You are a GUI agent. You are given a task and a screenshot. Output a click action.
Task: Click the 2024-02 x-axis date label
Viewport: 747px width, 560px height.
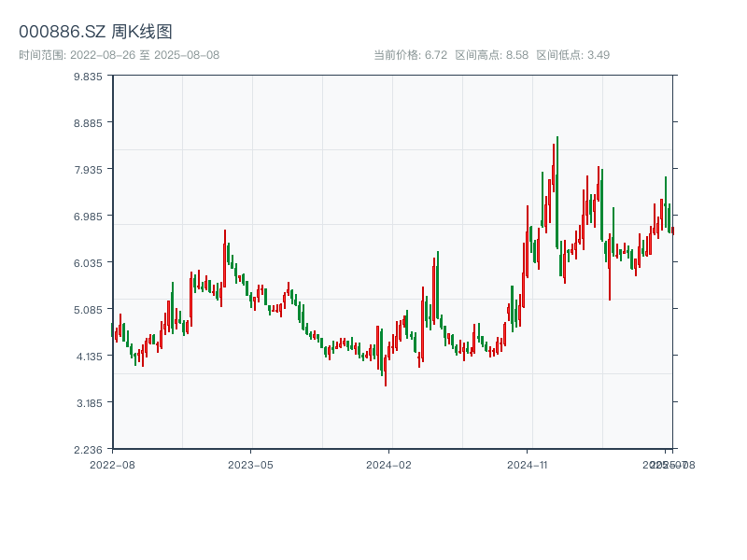[x=389, y=464]
